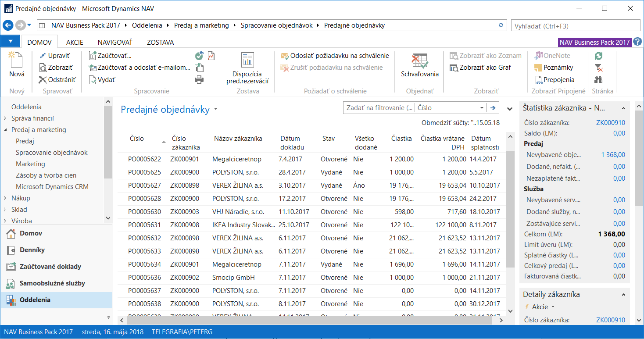Release the order with Vydať
This screenshot has height=339, width=644.
(x=102, y=80)
